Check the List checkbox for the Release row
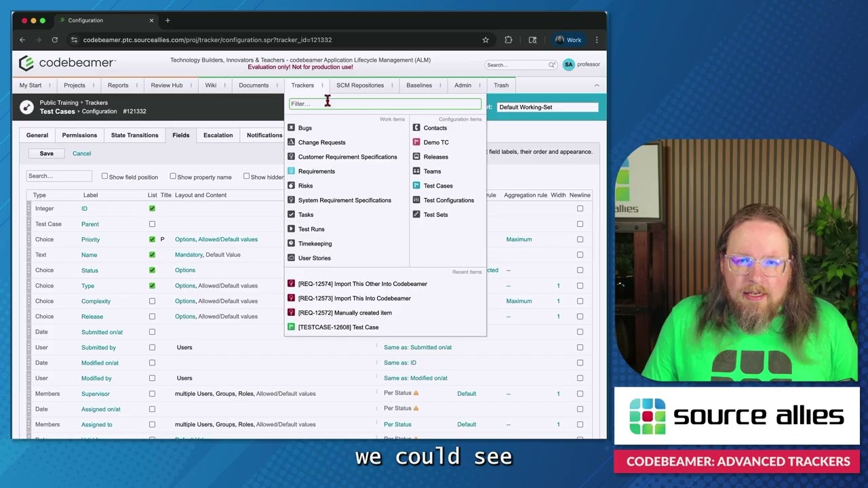This screenshot has height=488, width=868. point(152,317)
